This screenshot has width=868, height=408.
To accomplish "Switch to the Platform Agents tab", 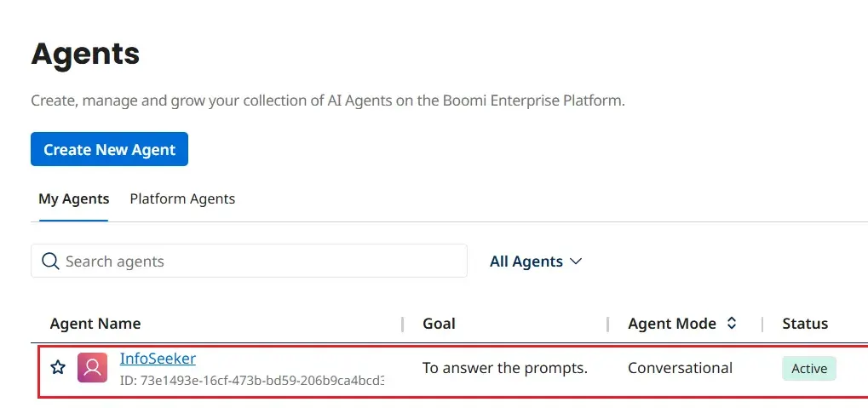I will (182, 199).
